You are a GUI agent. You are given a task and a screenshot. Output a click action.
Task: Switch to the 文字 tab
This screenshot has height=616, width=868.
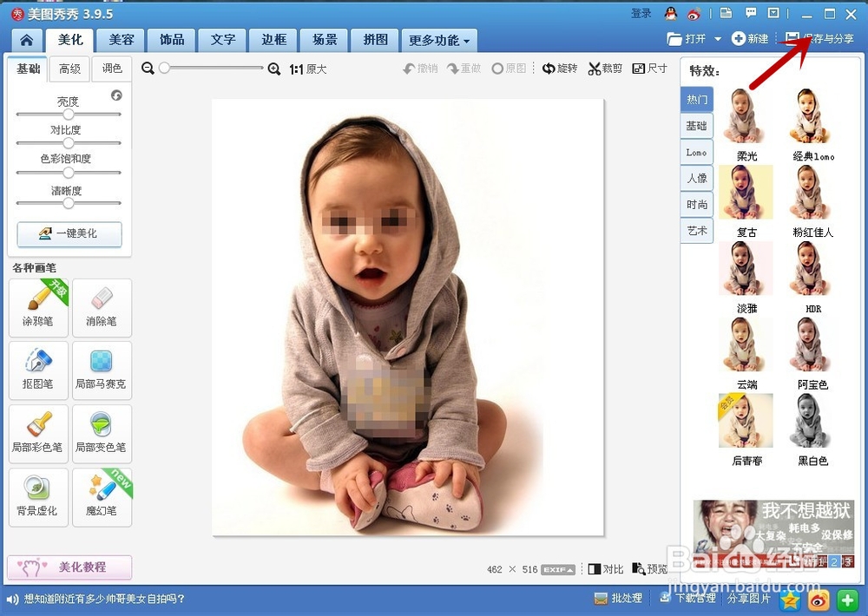(223, 40)
